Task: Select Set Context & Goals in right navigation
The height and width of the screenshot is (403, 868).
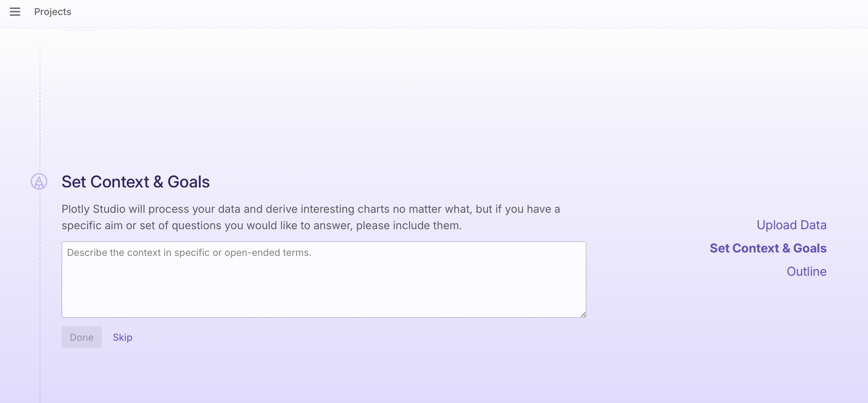Action: click(x=768, y=248)
